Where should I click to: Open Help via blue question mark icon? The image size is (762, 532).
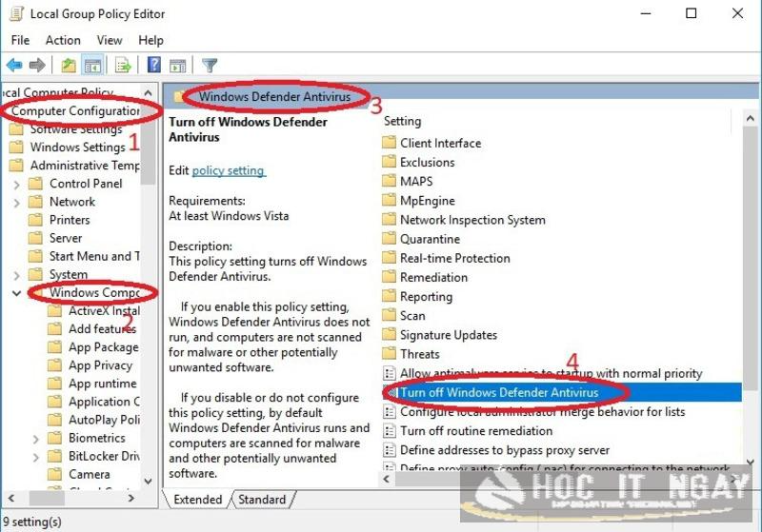click(x=154, y=65)
